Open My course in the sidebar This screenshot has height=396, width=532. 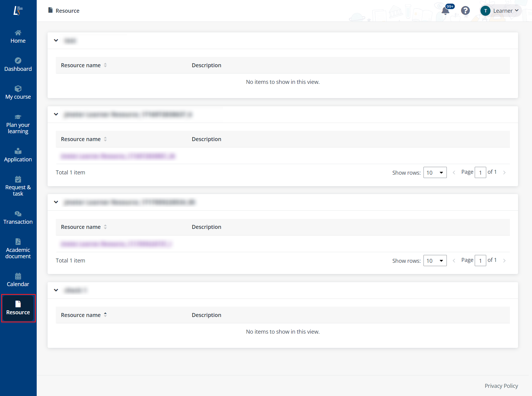click(x=18, y=93)
